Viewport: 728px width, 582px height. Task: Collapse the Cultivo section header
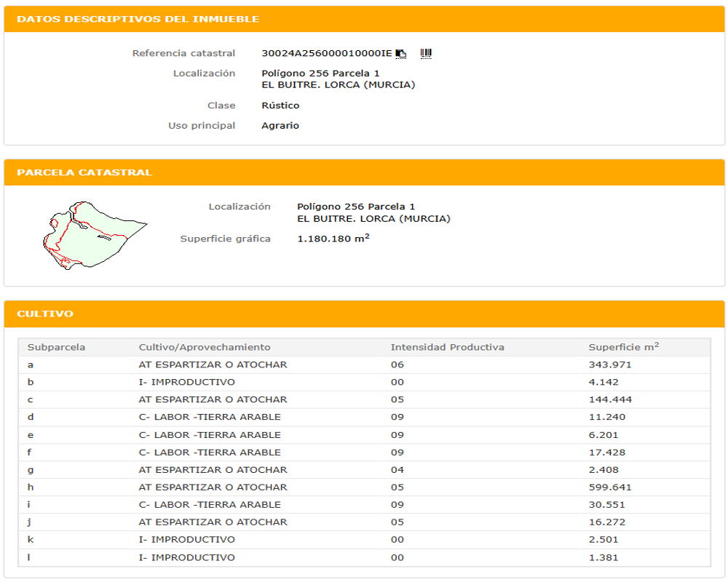tap(364, 314)
